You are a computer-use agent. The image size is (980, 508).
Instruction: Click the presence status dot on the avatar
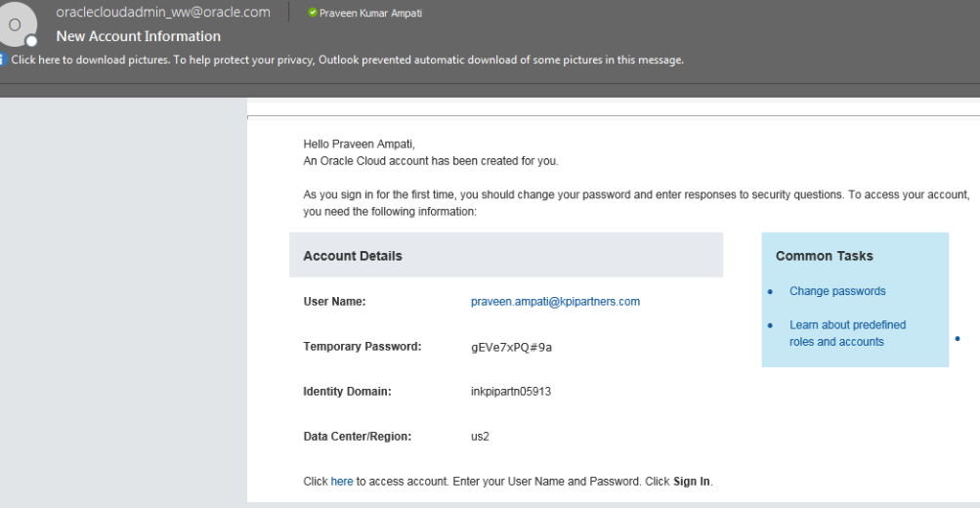pos(31,41)
